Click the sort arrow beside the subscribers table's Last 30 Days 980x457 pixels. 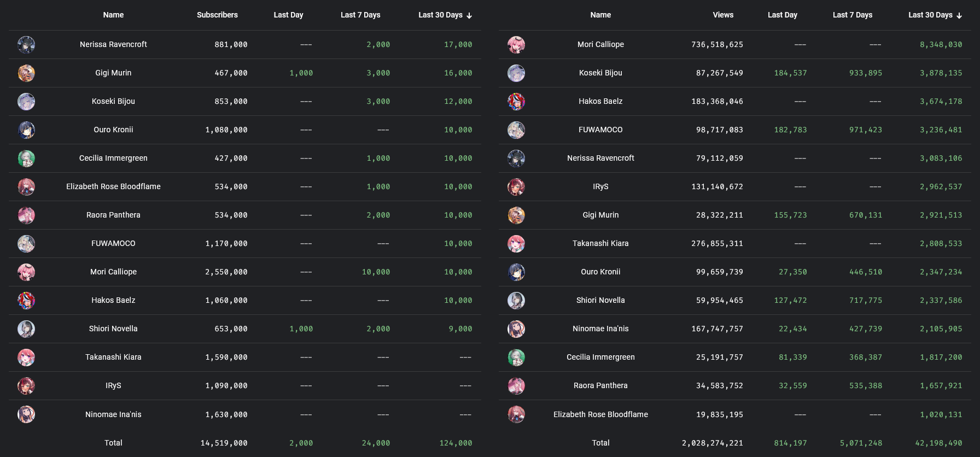pyautogui.click(x=469, y=15)
